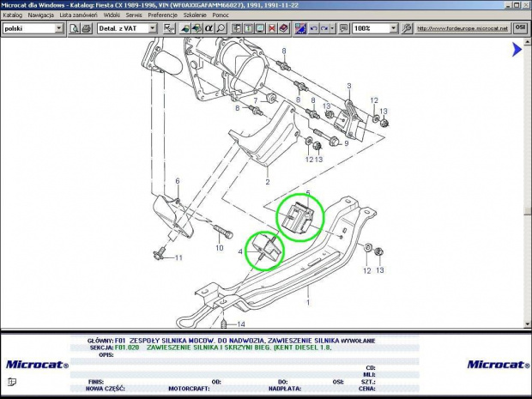Click the monitor screen icon
This screenshot has height=399, width=532.
click(x=260, y=28)
